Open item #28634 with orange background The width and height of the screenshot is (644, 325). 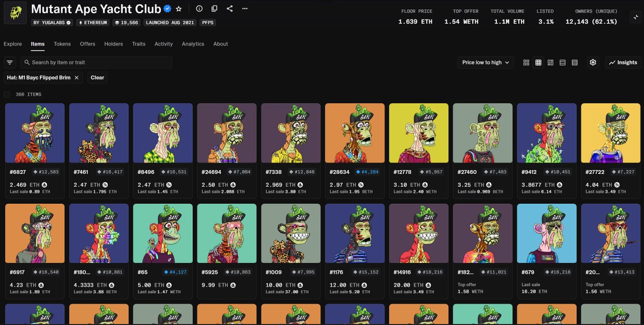(x=355, y=133)
